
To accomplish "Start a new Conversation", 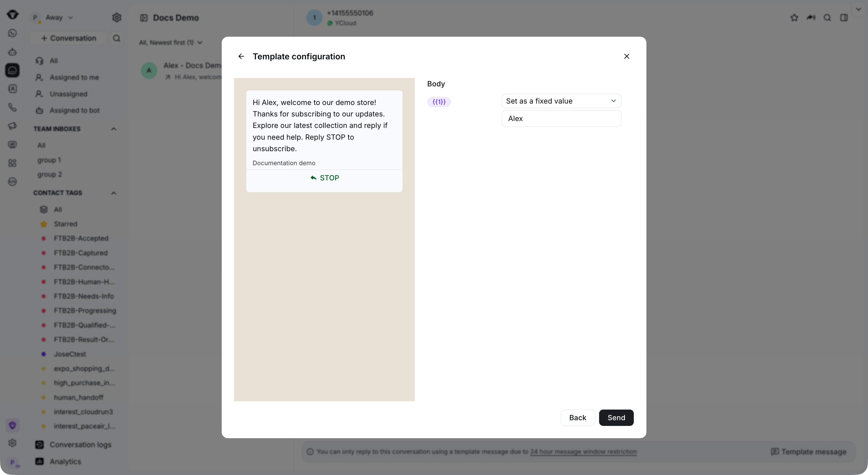I will click(x=68, y=38).
